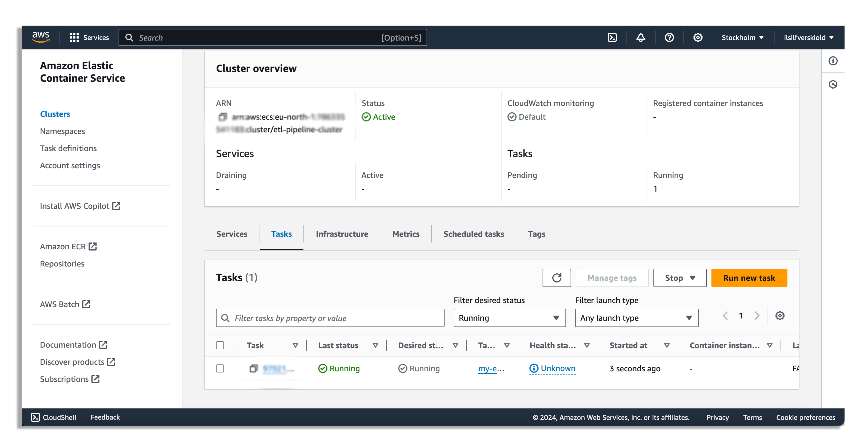Expand the Stop button dropdown
This screenshot has height=447, width=868.
click(x=680, y=278)
